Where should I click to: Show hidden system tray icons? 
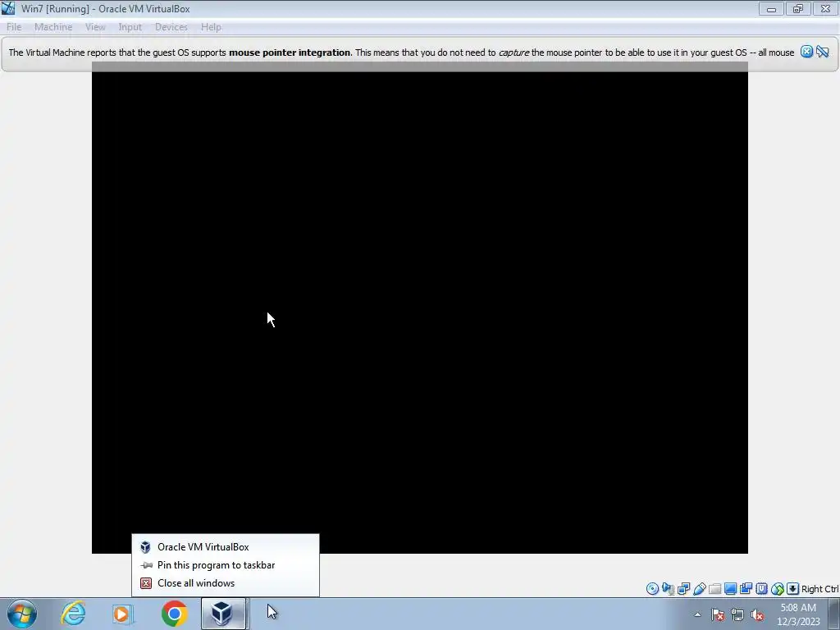tap(697, 614)
